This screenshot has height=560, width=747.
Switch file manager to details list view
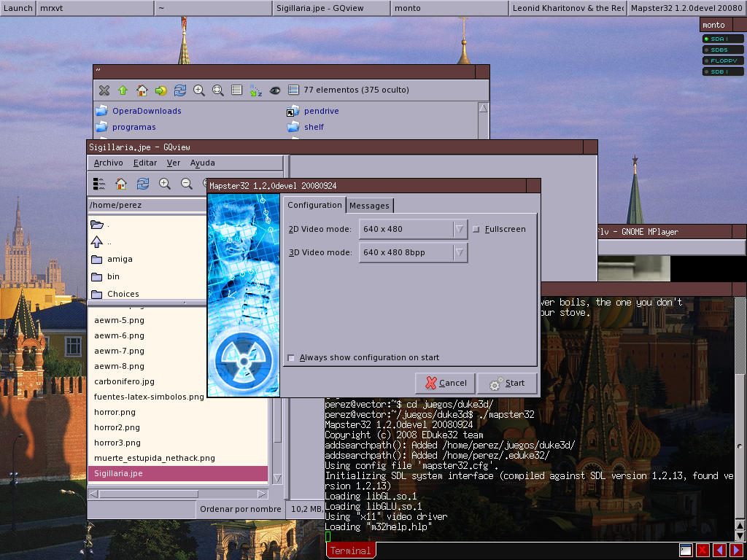coord(237,90)
